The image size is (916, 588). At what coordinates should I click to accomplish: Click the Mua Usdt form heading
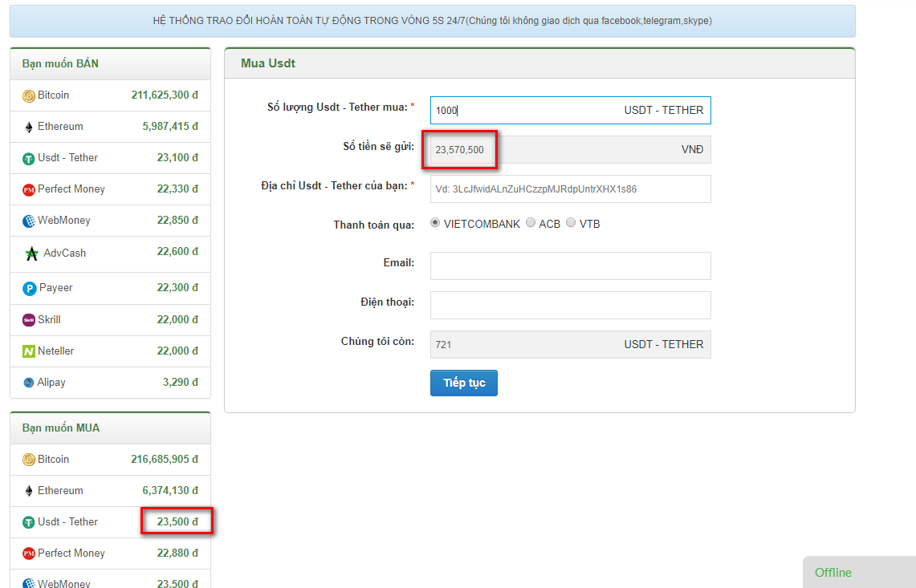click(268, 63)
